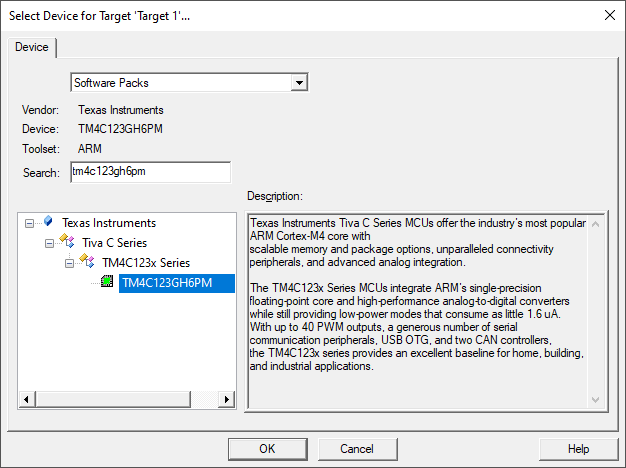Click the Device value 'TM4C123GH6PM' above Toolset
This screenshot has height=468, width=626.
(120, 129)
